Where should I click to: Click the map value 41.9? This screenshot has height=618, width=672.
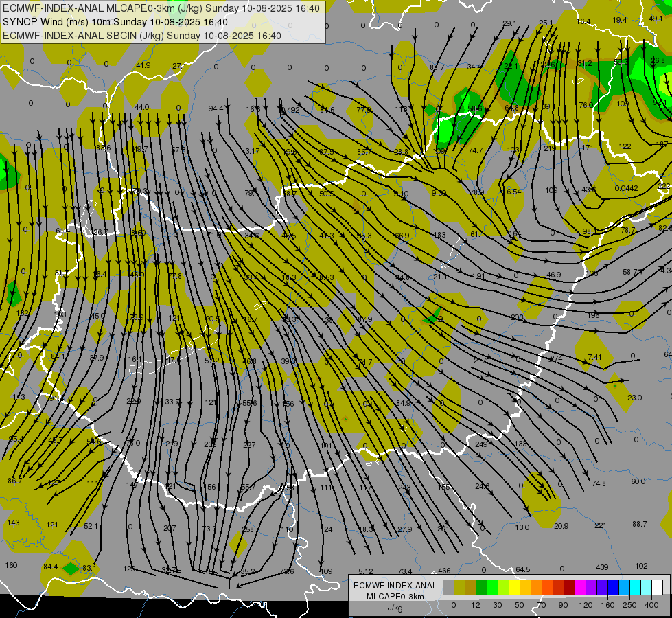[143, 65]
